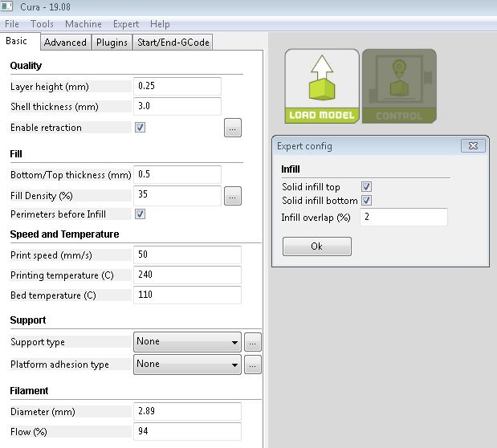This screenshot has width=497, height=448.
Task: Click the Fill Density input field
Action: (x=177, y=194)
